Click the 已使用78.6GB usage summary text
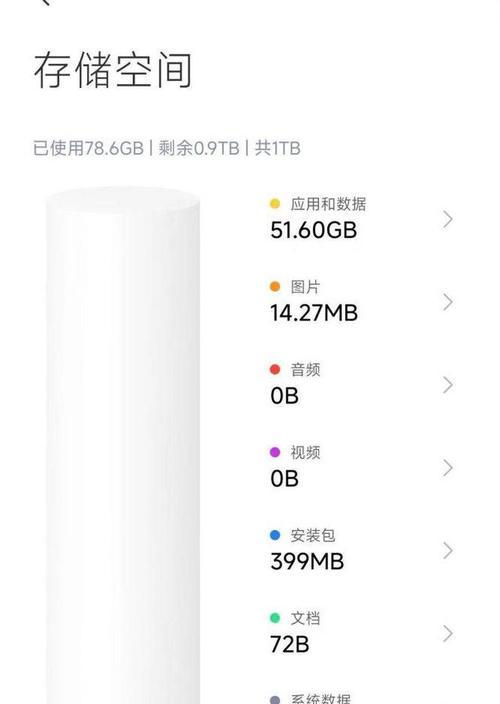 pyautogui.click(x=88, y=148)
